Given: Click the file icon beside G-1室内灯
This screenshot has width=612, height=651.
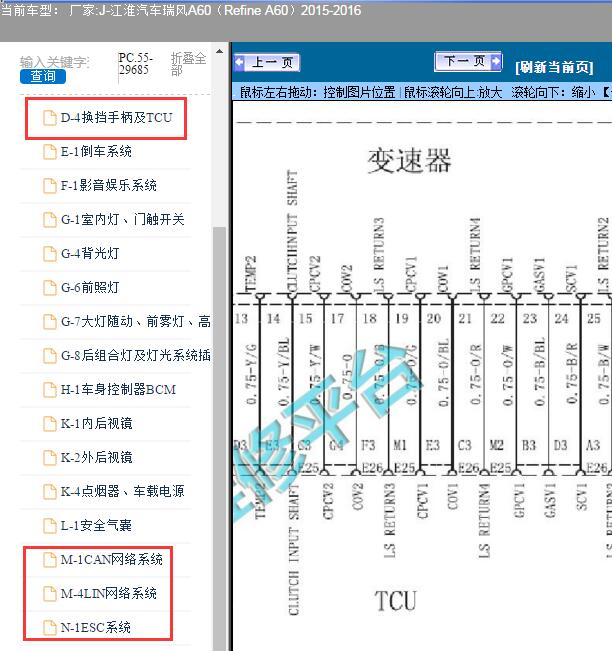Looking at the screenshot, I should point(50,220).
